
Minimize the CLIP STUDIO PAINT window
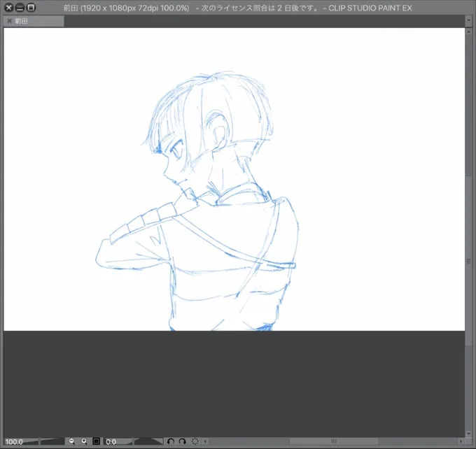tap(20, 7)
